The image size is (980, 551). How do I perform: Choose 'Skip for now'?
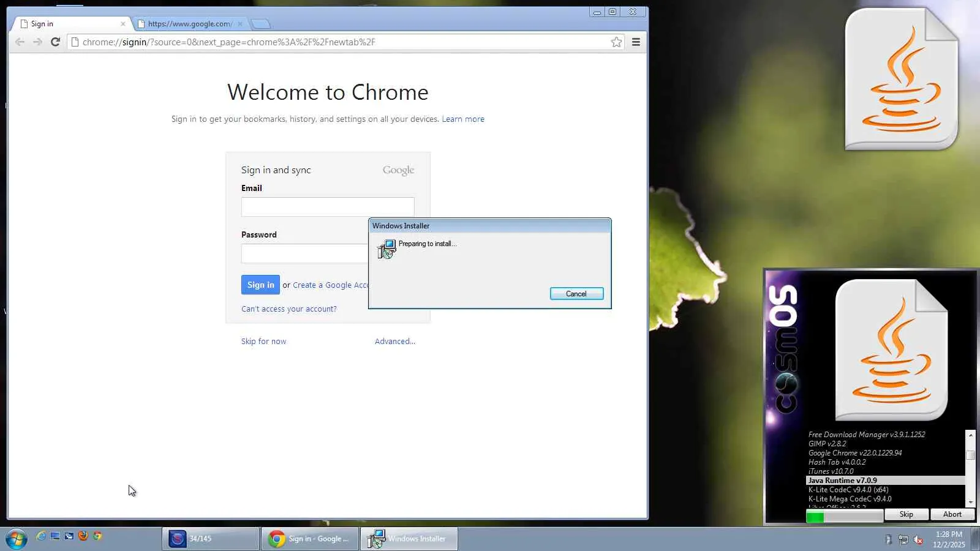pos(263,342)
